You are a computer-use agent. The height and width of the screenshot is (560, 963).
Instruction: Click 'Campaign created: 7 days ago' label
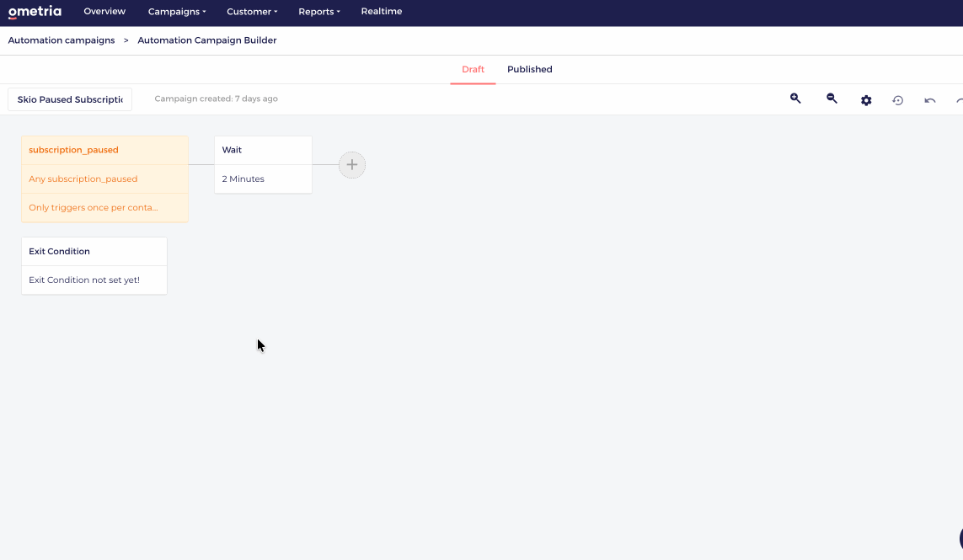click(x=217, y=99)
